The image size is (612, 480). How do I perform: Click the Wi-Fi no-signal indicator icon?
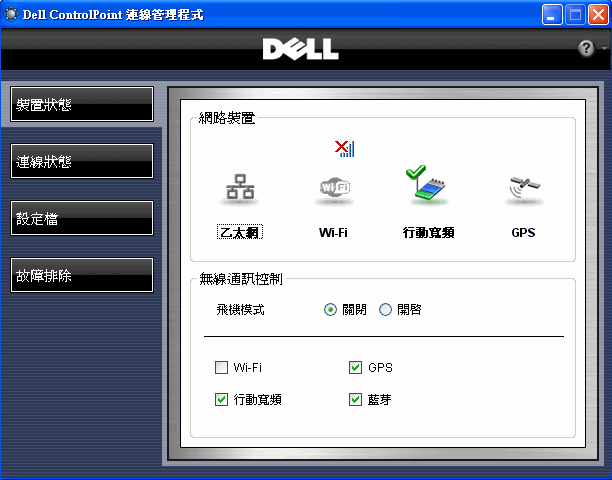tap(345, 149)
